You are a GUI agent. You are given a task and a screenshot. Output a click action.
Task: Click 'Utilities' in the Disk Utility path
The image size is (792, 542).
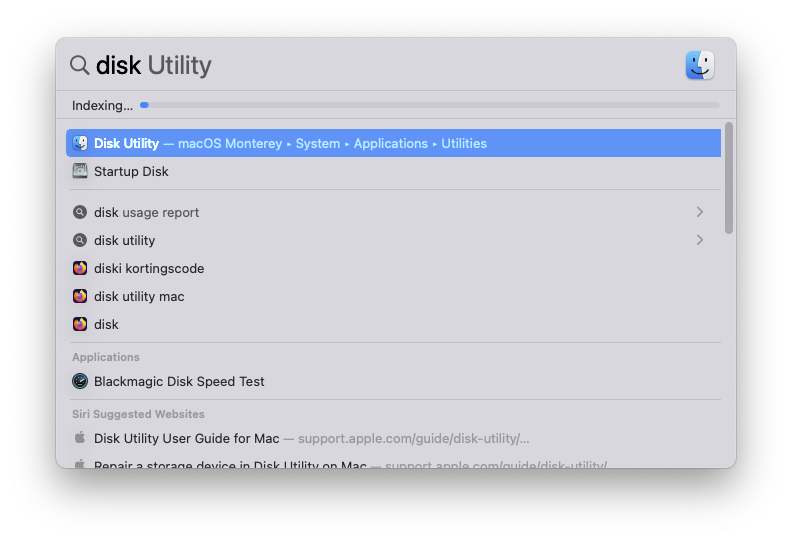(x=464, y=143)
